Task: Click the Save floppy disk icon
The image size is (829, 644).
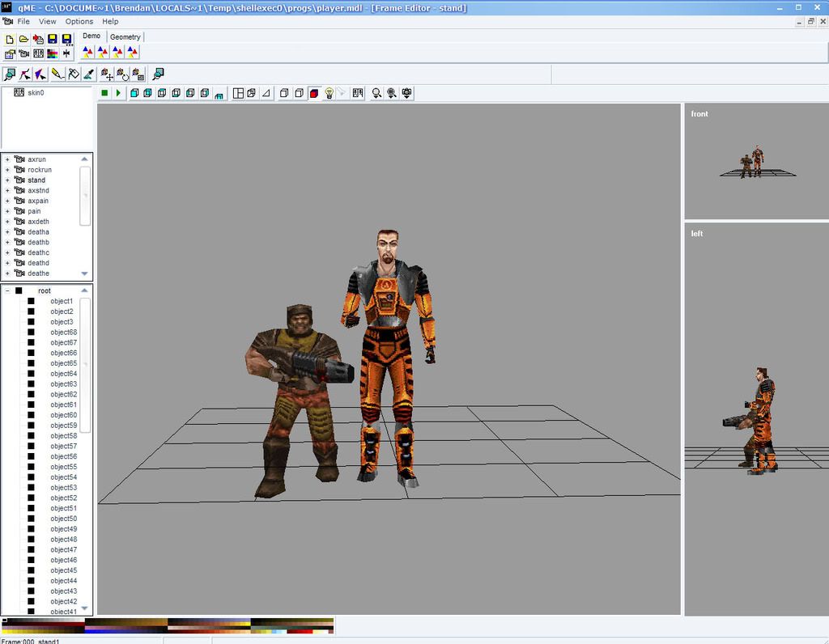Action: tap(53, 40)
